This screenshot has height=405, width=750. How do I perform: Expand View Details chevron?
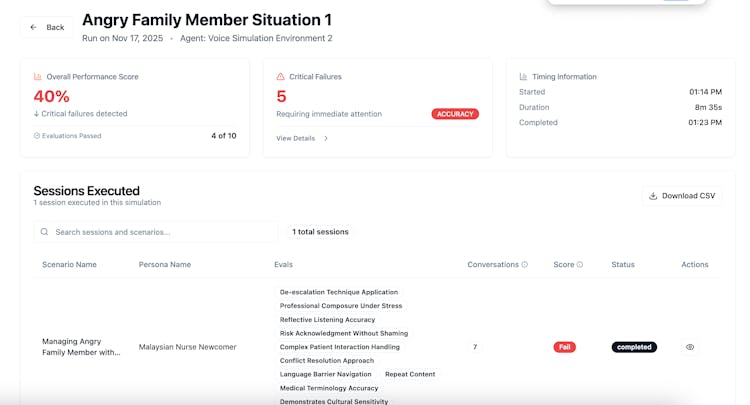[325, 138]
